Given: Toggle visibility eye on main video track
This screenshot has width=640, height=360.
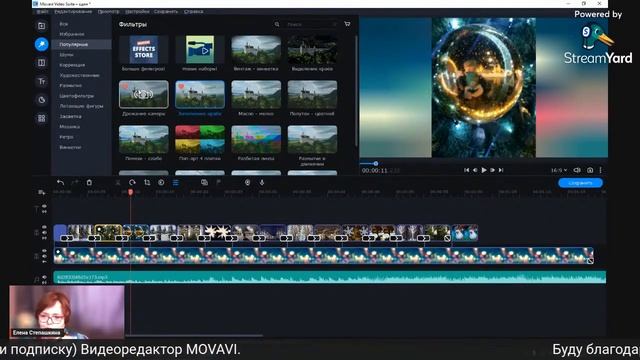Looking at the screenshot, I should [x=44, y=227].
